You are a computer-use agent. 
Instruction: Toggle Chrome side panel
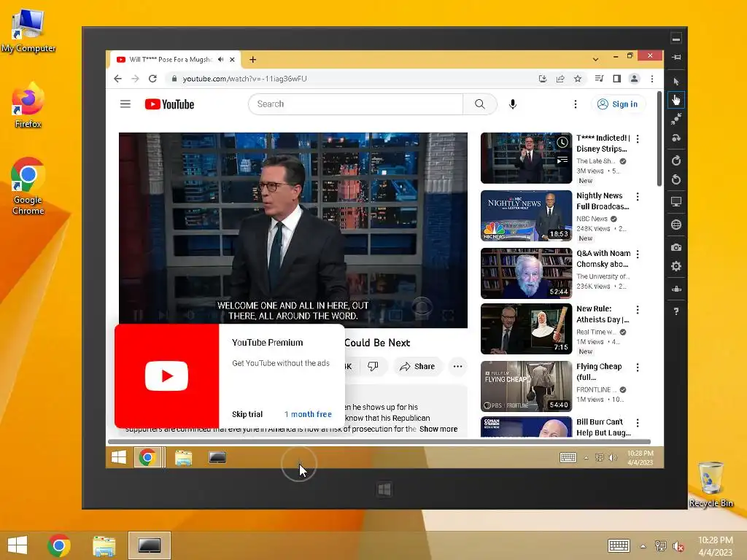pos(617,79)
